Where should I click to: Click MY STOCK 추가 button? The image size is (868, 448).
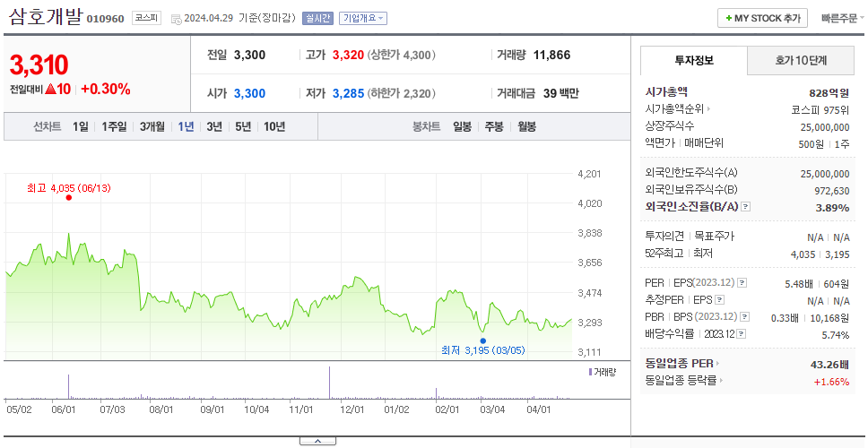tap(763, 18)
